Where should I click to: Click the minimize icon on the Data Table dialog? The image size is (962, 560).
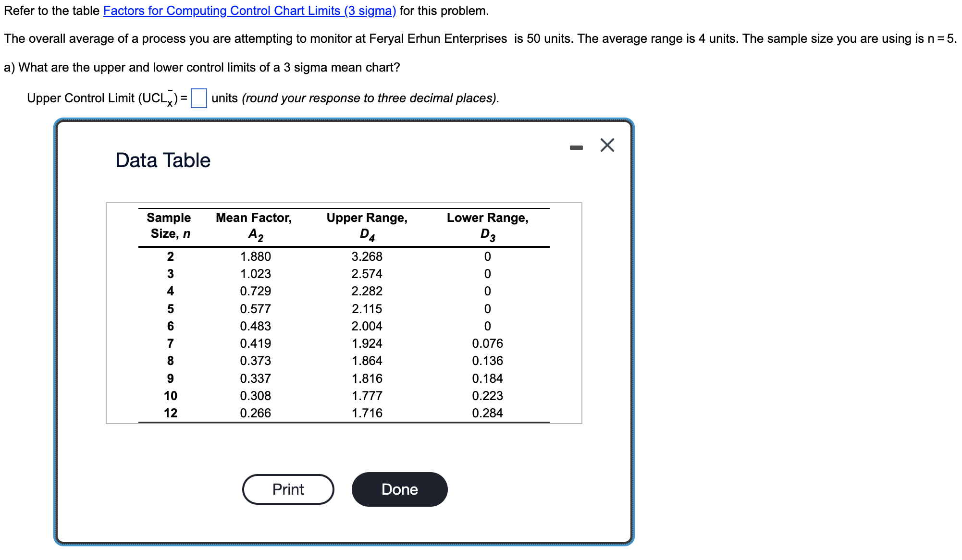(576, 146)
